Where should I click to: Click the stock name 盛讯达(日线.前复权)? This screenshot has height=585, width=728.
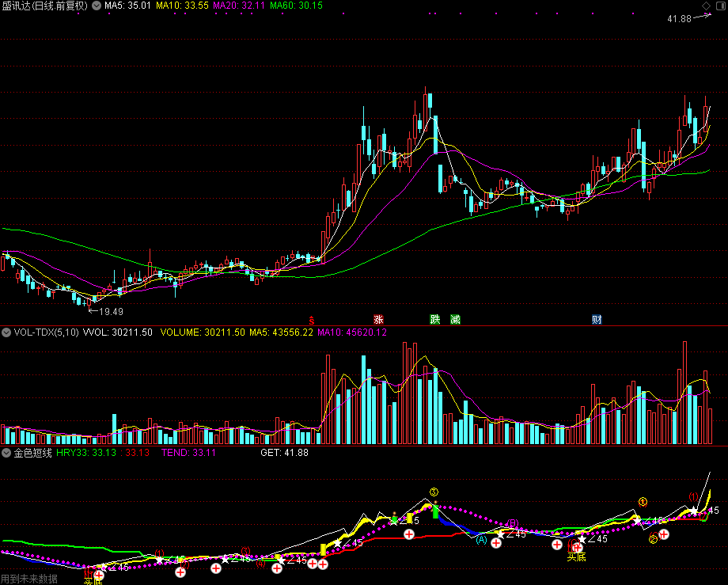(44, 6)
